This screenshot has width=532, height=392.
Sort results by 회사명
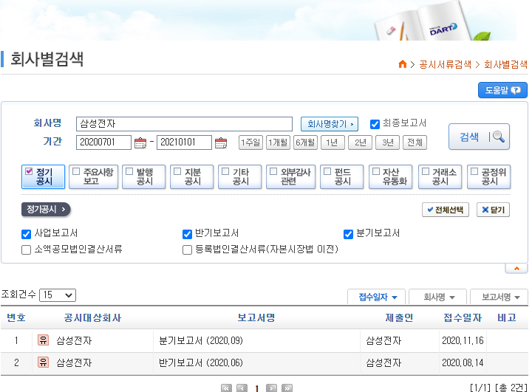coord(438,297)
